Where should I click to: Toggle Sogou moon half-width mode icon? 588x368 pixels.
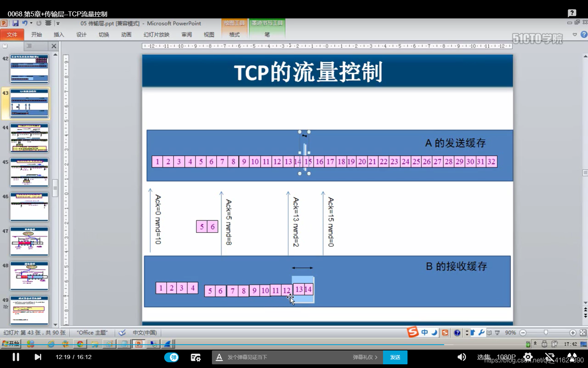[434, 332]
